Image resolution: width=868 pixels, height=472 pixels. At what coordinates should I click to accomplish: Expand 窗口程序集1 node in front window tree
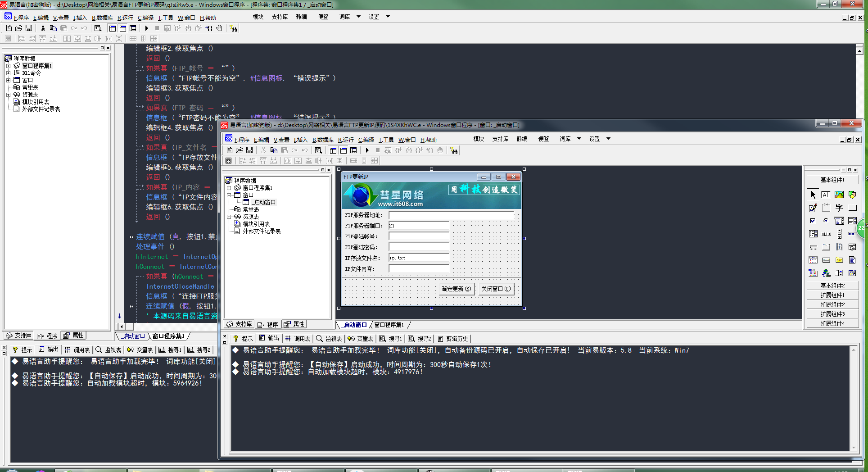click(x=229, y=188)
